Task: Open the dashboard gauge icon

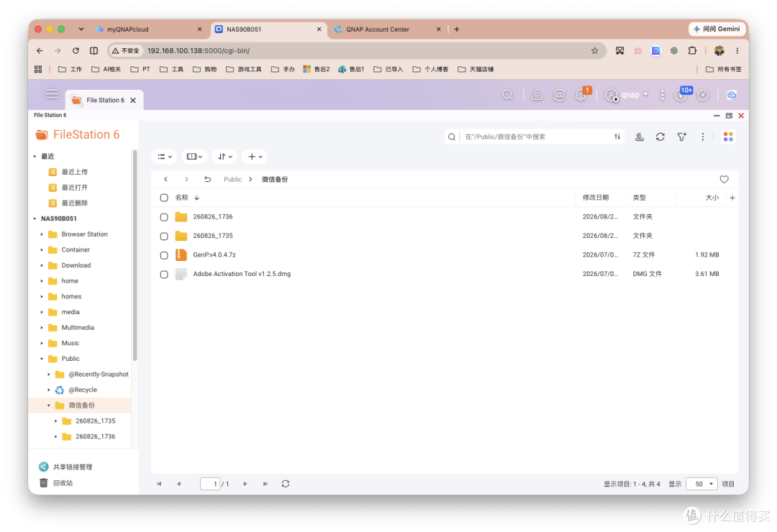Action: (703, 95)
